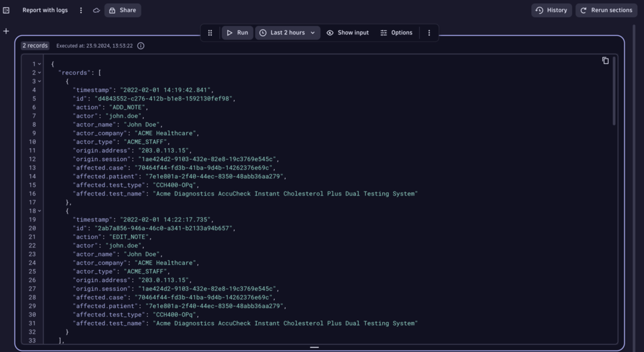The width and height of the screenshot is (644, 352).
Task: Fold the second record at line 18
Action: (x=39, y=211)
